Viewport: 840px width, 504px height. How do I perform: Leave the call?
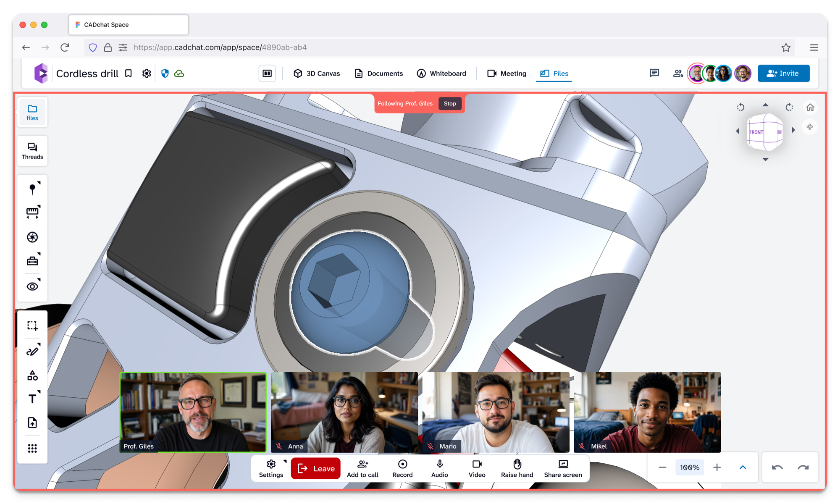[316, 468]
